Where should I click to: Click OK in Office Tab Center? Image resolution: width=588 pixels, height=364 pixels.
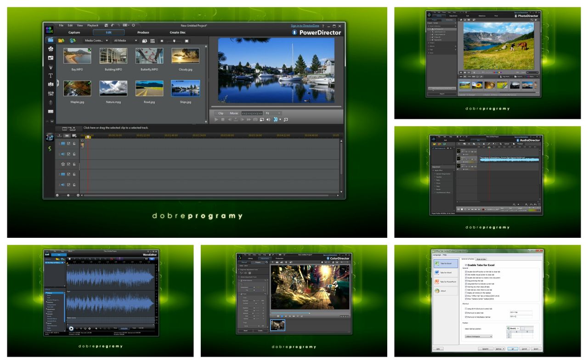point(513,349)
